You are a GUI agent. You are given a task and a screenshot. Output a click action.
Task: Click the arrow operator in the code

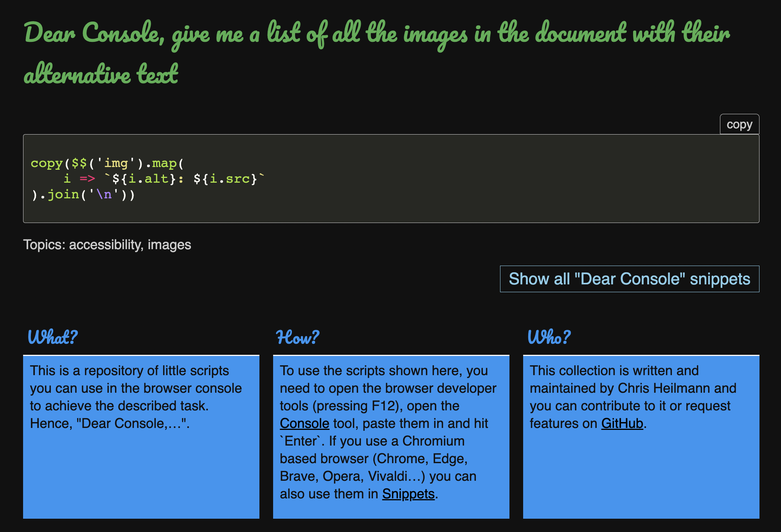pos(87,179)
